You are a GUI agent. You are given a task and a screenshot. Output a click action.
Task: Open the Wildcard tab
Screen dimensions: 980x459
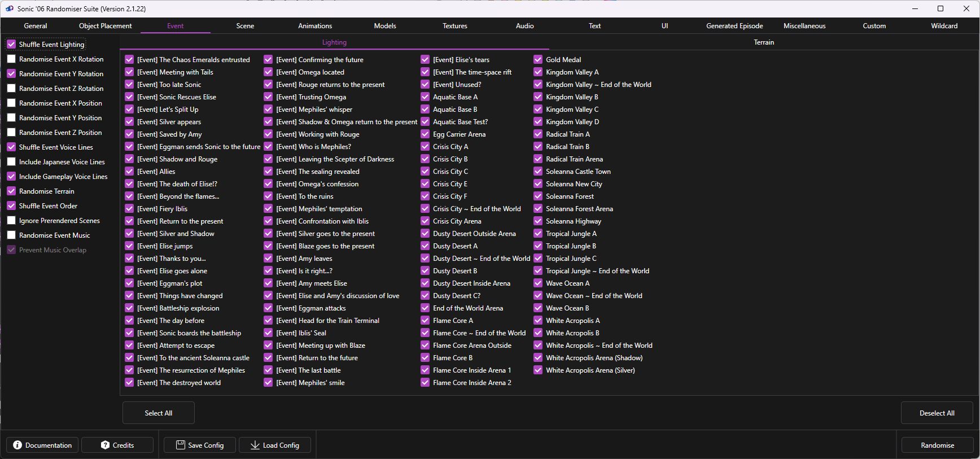(944, 26)
